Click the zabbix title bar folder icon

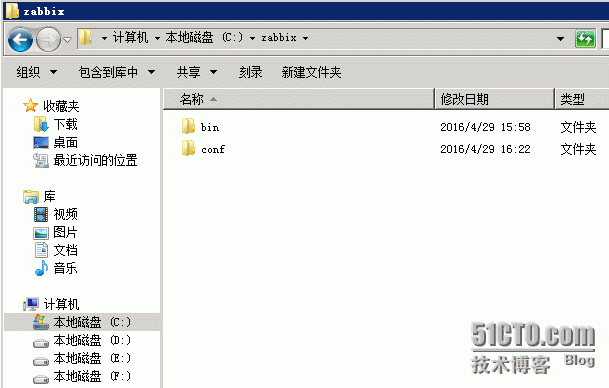(x=12, y=11)
